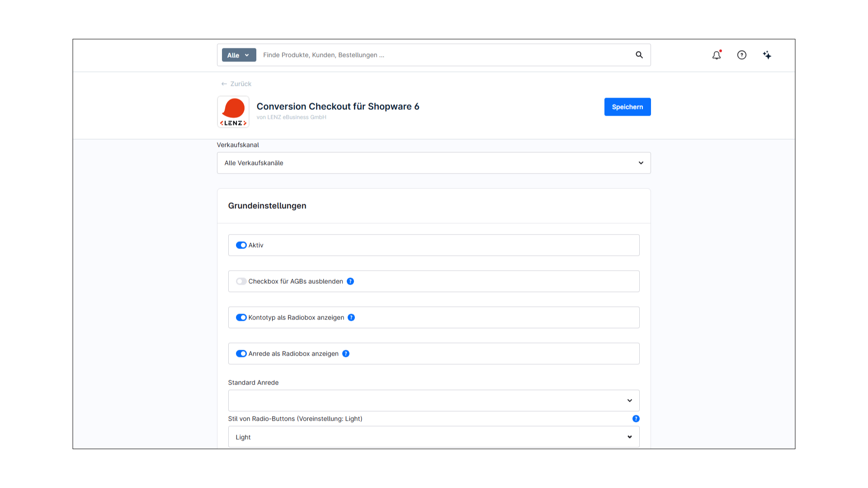This screenshot has width=868, height=488.
Task: Disable the Aktiv switch
Action: coord(241,245)
